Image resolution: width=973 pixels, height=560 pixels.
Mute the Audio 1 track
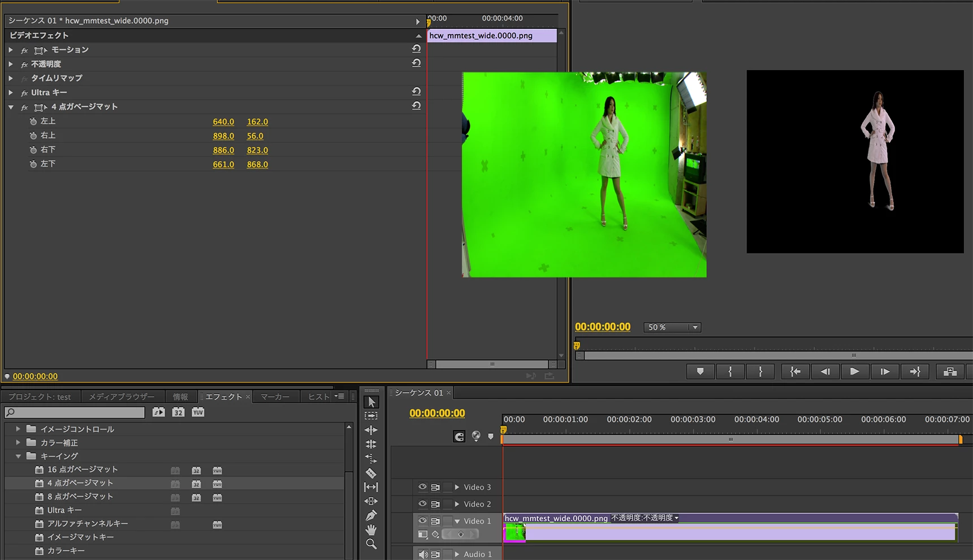pyautogui.click(x=423, y=554)
